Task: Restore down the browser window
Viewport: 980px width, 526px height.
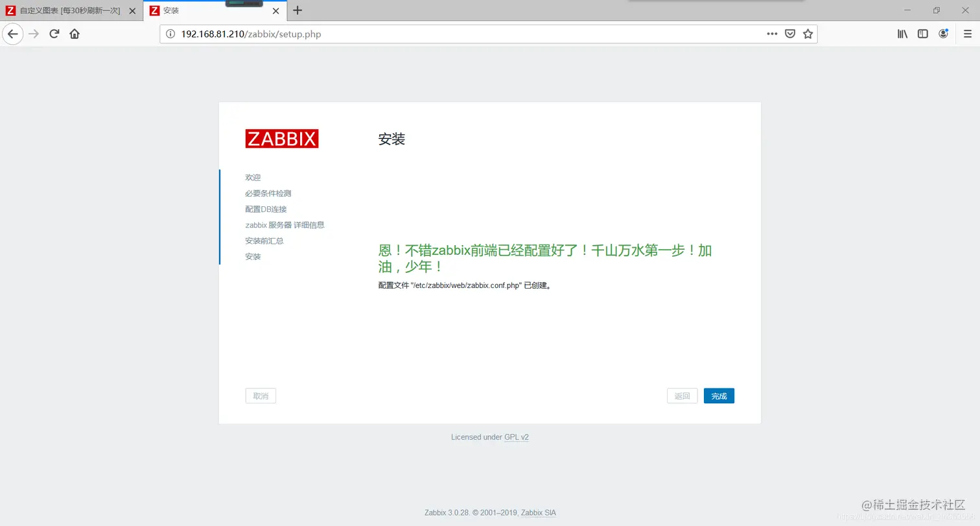Action: 937,10
